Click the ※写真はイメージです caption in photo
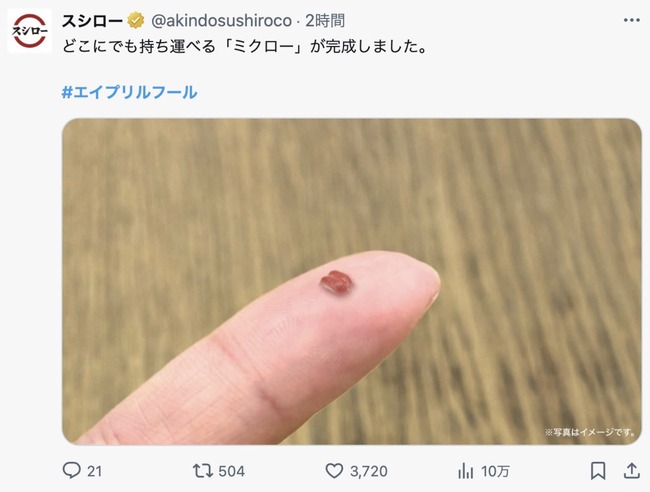 589,432
